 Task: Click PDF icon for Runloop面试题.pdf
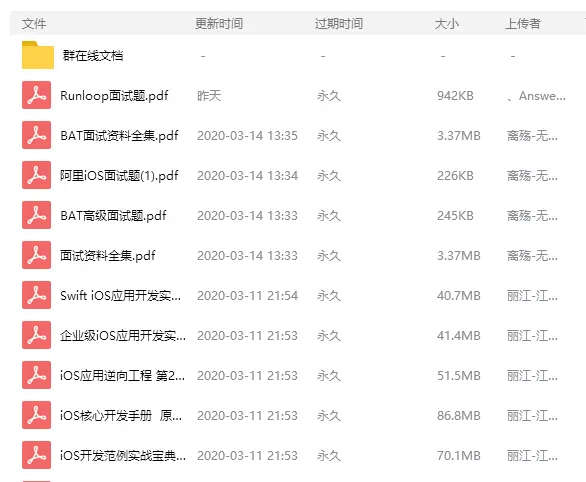tap(36, 95)
